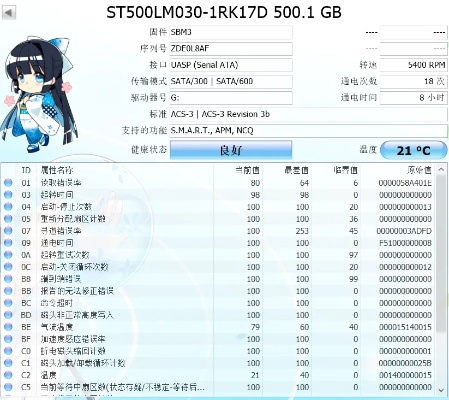The width and height of the screenshot is (449, 400).
Task: Click status orb for attribute BB
Action: [8, 291]
